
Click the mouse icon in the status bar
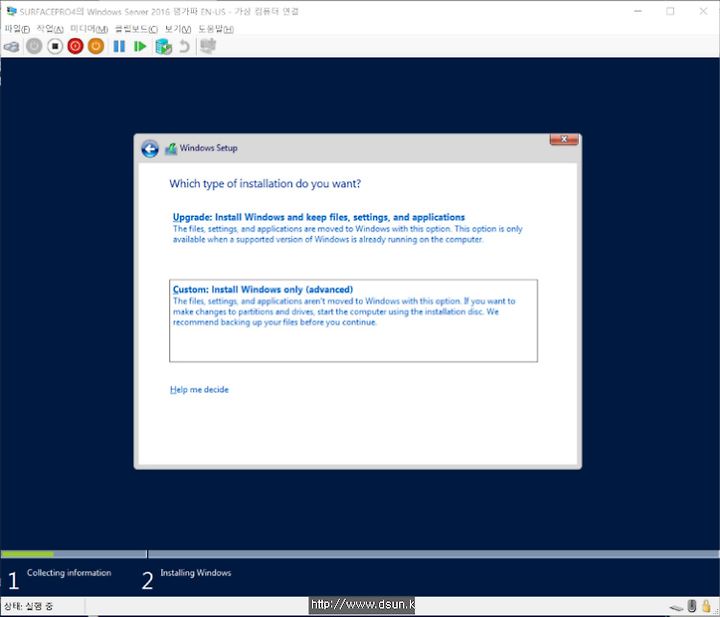click(692, 606)
